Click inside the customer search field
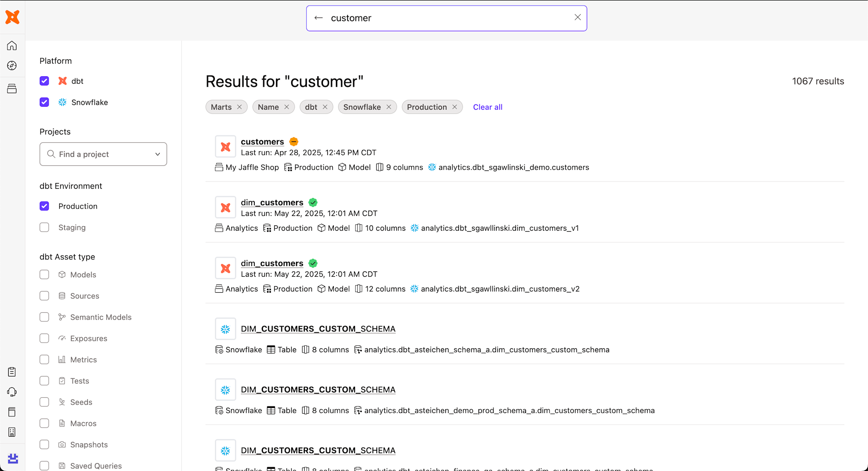The image size is (868, 471). (446, 18)
